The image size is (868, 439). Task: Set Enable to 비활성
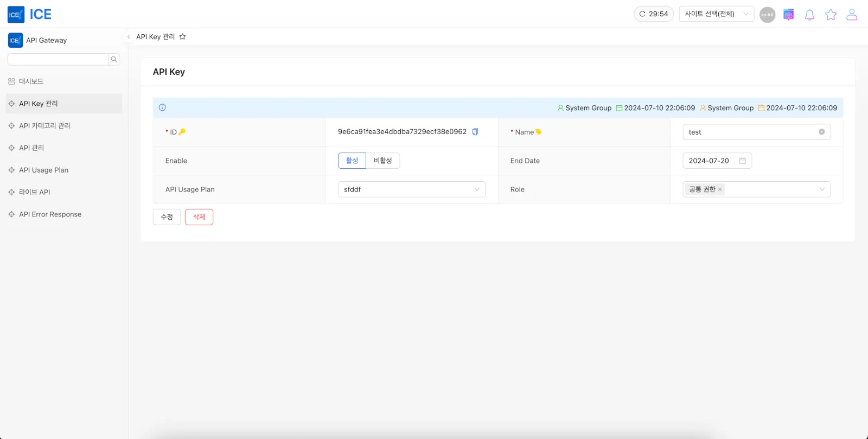coord(382,161)
